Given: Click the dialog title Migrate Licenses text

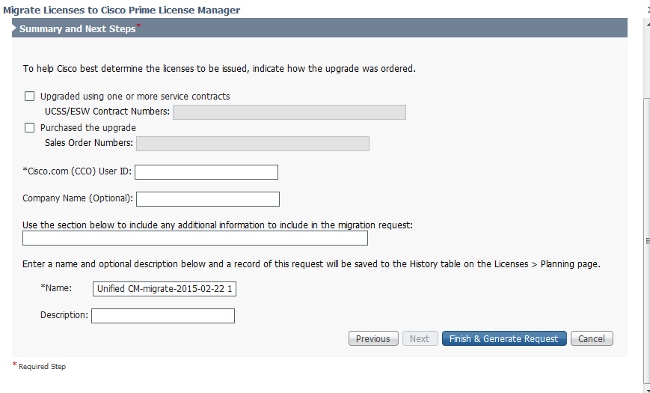Looking at the screenshot, I should (121, 10).
